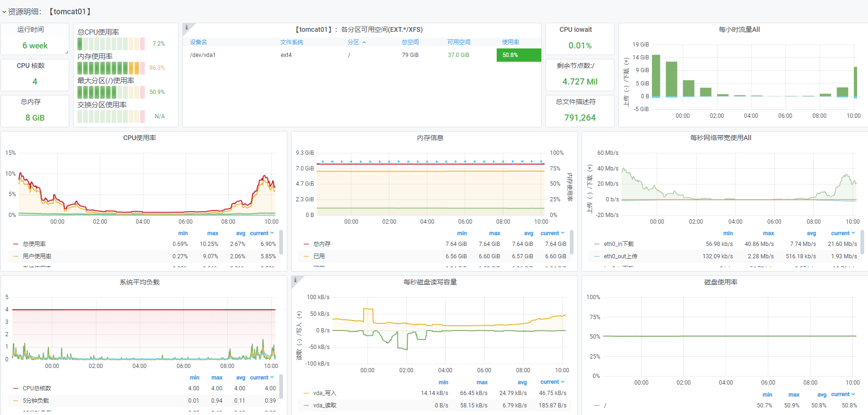Sort 系统平均负载 legend by current column
This screenshot has width=868, height=415.
click(262, 377)
